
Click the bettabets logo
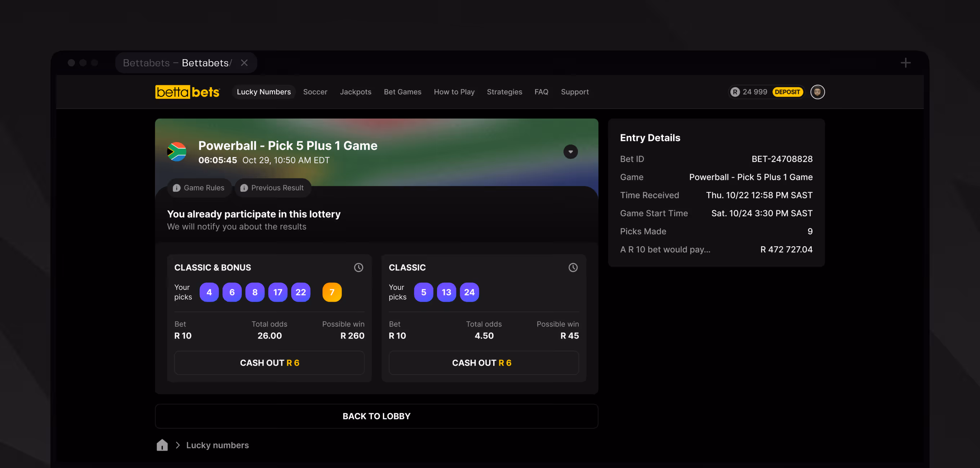click(x=187, y=92)
